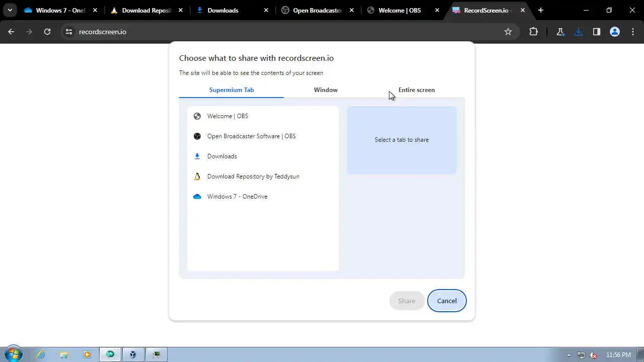Switch to the Download Repository browser tab
Image resolution: width=644 pixels, height=362 pixels.
pos(147,10)
